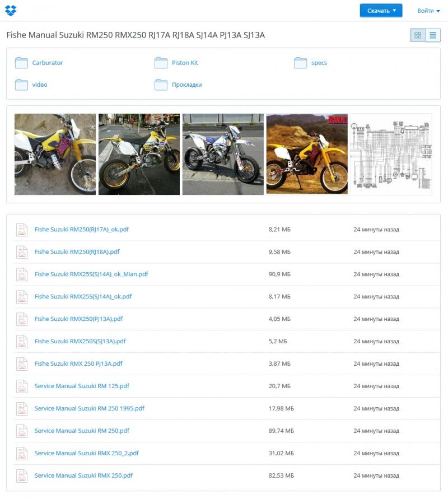The image size is (448, 499).
Task: Open the Piston Kit folder icon
Action: pyautogui.click(x=161, y=63)
